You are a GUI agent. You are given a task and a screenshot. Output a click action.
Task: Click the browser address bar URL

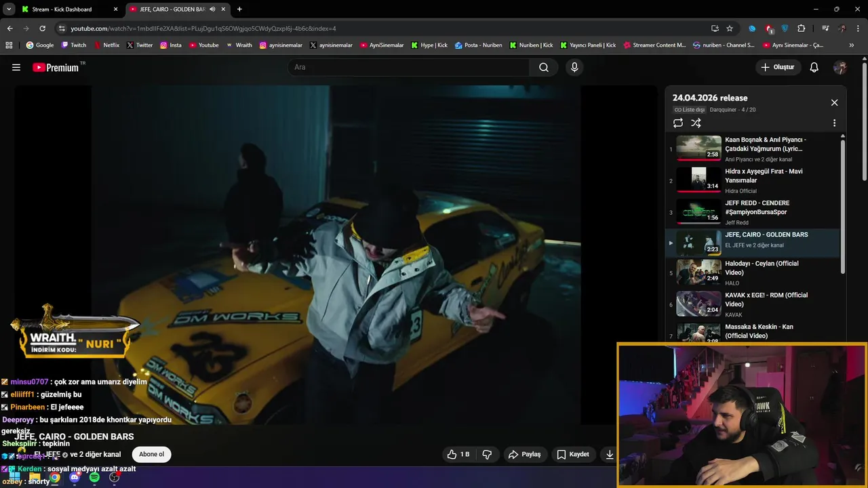tap(203, 28)
